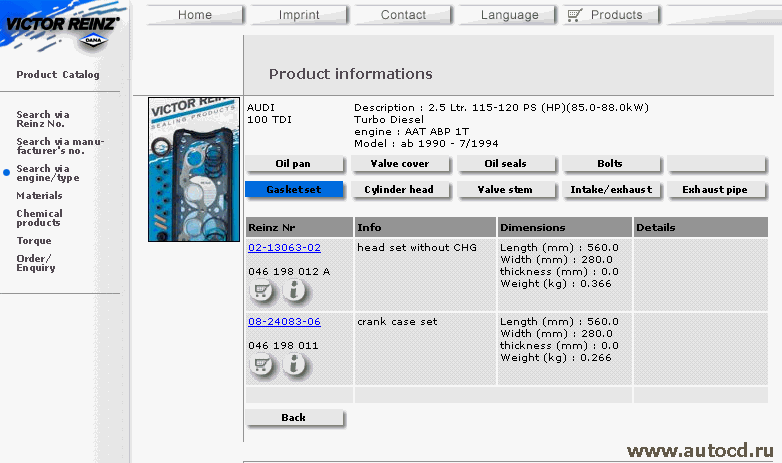Screen dimensions: 782x463
Task: Click the Details column header
Action: click(701, 227)
